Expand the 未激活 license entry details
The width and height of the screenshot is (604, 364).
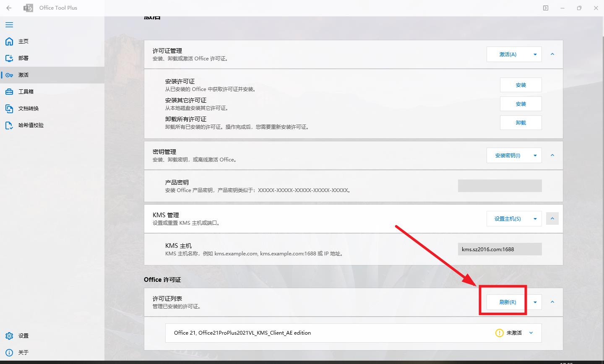click(531, 333)
